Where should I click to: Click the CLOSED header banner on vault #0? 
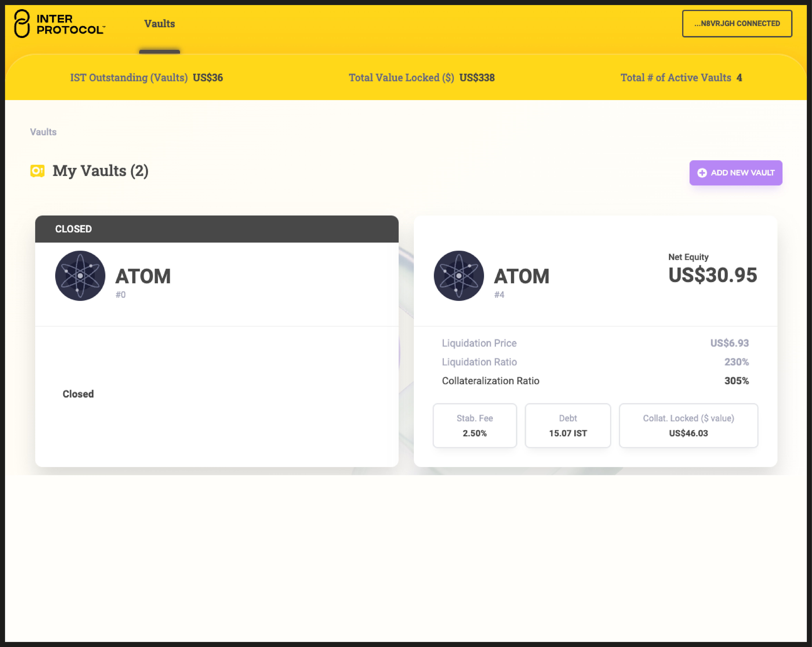(217, 229)
